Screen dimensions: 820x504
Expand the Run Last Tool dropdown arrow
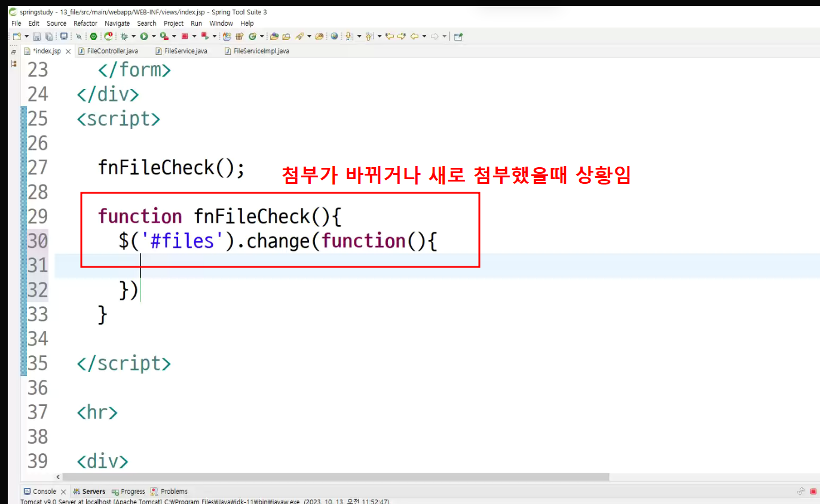pyautogui.click(x=174, y=36)
